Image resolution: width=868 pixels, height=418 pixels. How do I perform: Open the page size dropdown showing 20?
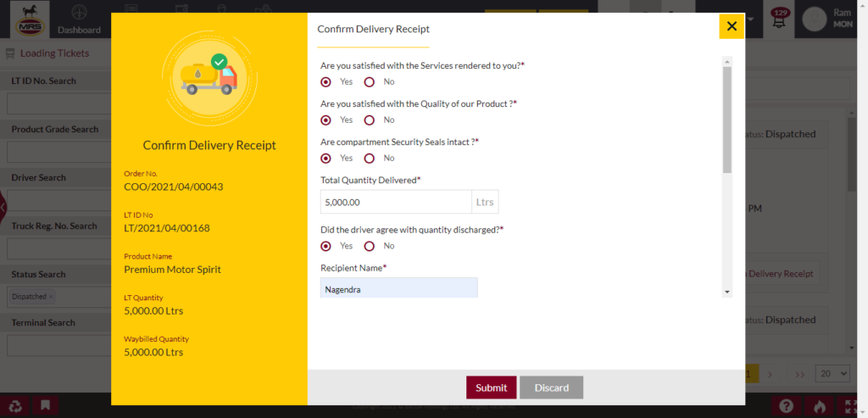pyautogui.click(x=832, y=374)
